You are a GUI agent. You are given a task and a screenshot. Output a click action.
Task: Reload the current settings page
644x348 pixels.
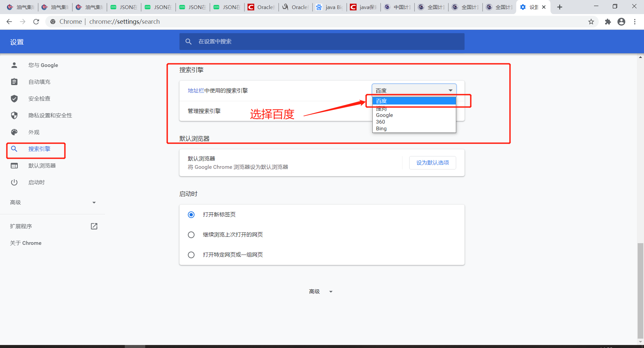click(36, 22)
